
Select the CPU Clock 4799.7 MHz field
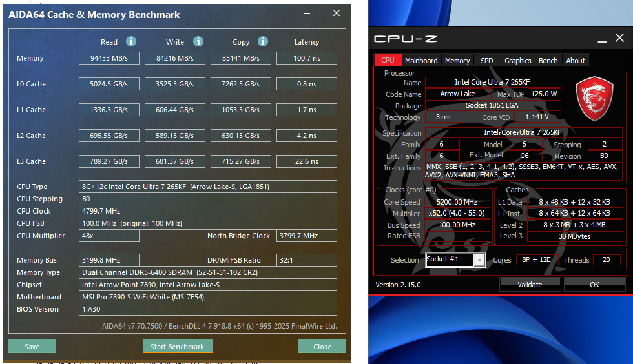tap(208, 211)
